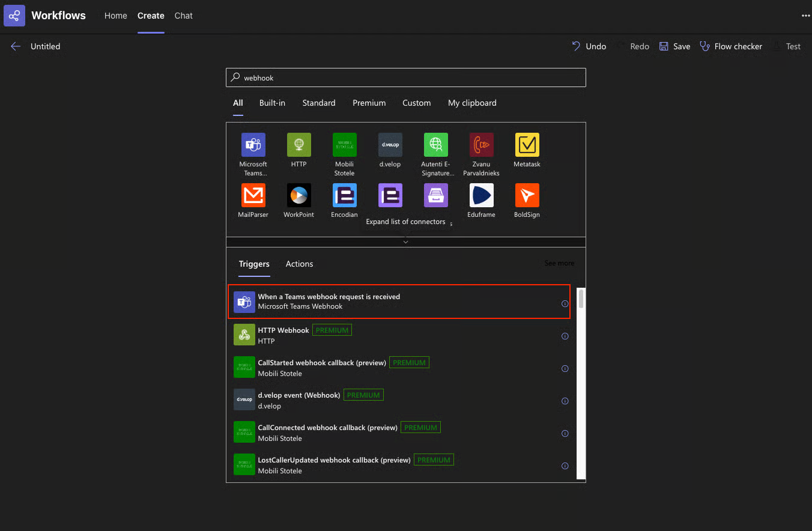Click Save in the toolbar

674,46
